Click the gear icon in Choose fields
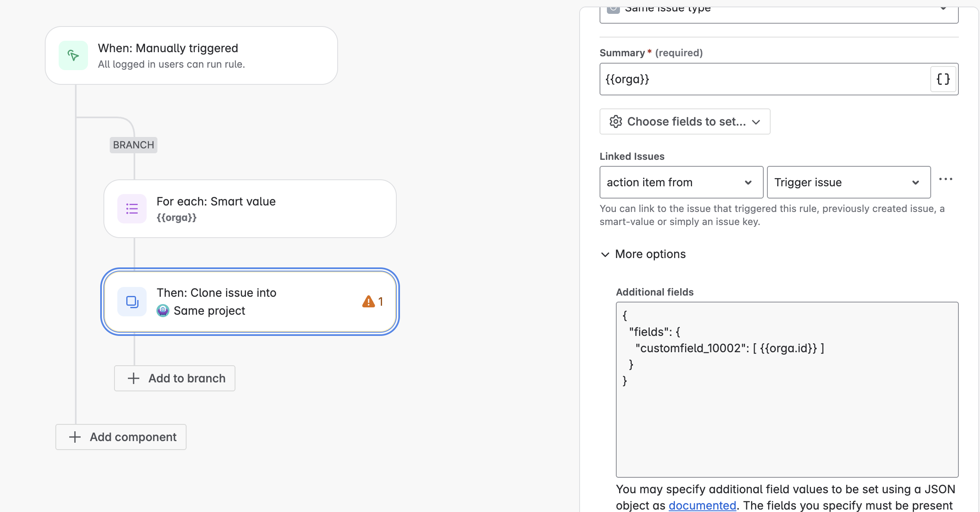The height and width of the screenshot is (512, 980). (615, 121)
